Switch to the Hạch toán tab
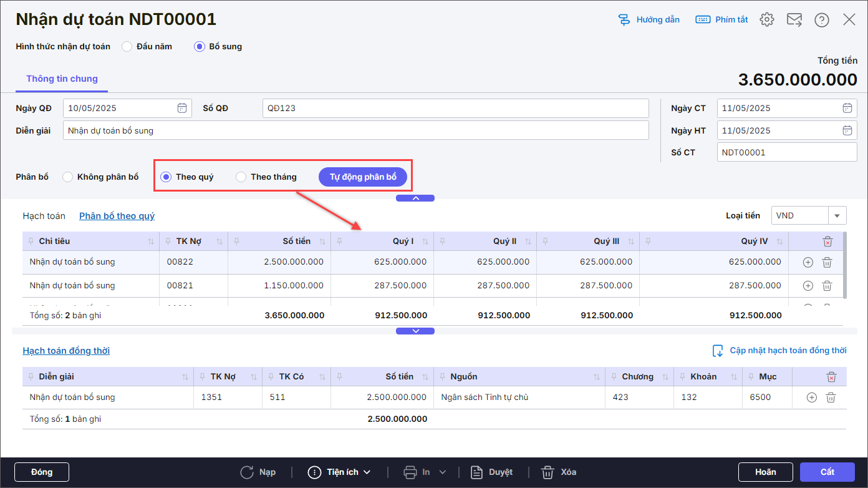The height and width of the screenshot is (488, 868). pos(44,216)
